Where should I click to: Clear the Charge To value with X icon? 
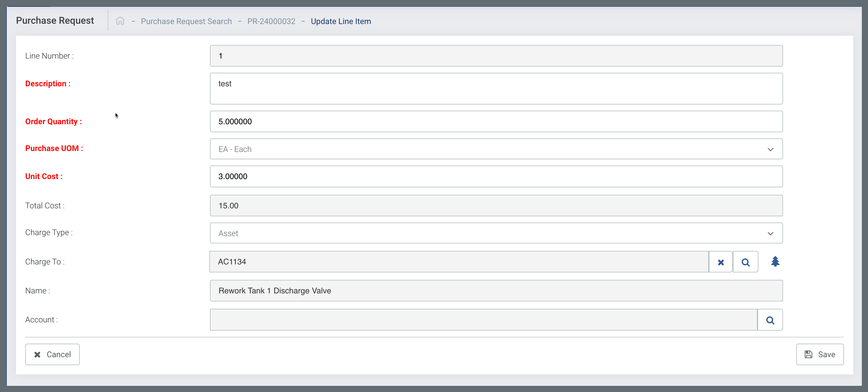pyautogui.click(x=721, y=262)
